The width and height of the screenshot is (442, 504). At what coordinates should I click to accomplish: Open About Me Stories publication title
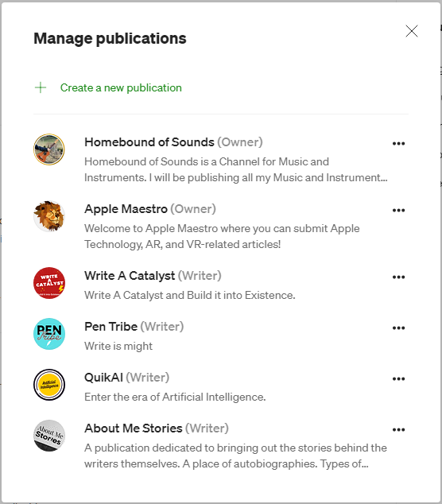pos(134,428)
